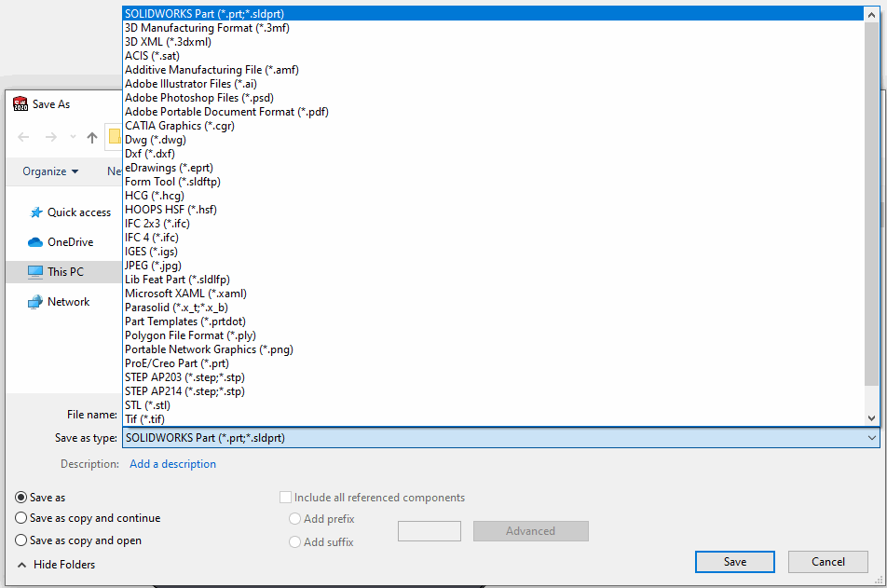Click the This PC monitor icon

35,272
